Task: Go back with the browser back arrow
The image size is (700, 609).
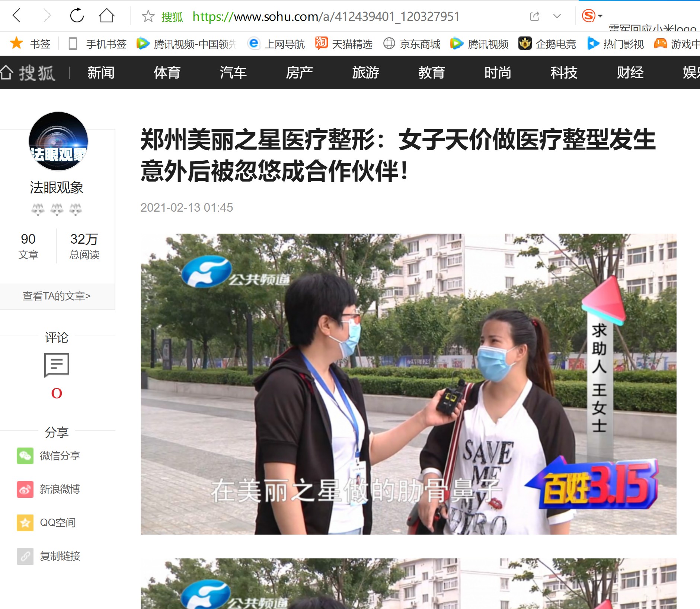Action: [17, 16]
